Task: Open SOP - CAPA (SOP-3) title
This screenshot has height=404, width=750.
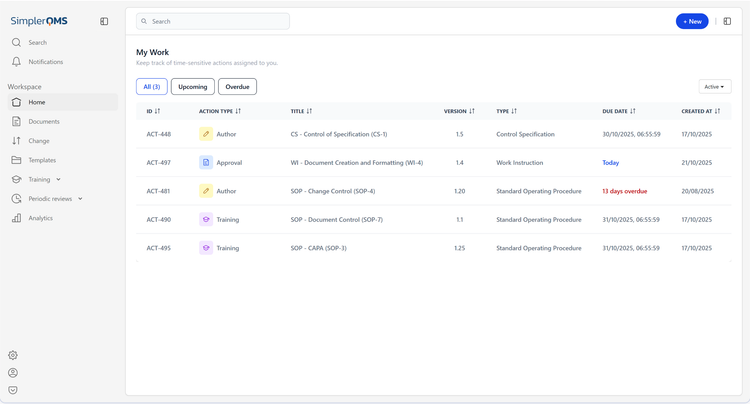Action: click(319, 248)
